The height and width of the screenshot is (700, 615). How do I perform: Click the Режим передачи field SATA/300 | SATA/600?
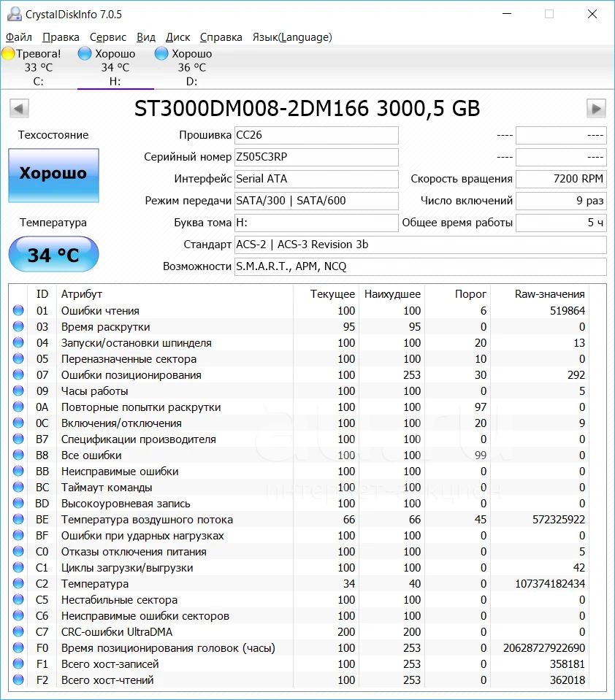tap(316, 201)
